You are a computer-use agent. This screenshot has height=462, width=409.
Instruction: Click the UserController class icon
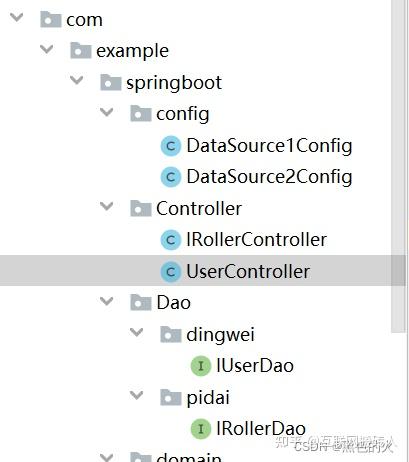[171, 272]
